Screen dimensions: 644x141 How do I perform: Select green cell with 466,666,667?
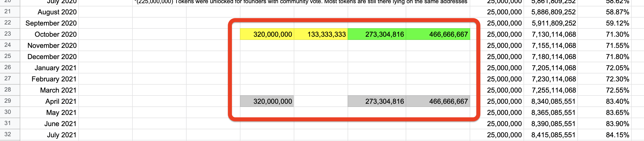coord(438,34)
